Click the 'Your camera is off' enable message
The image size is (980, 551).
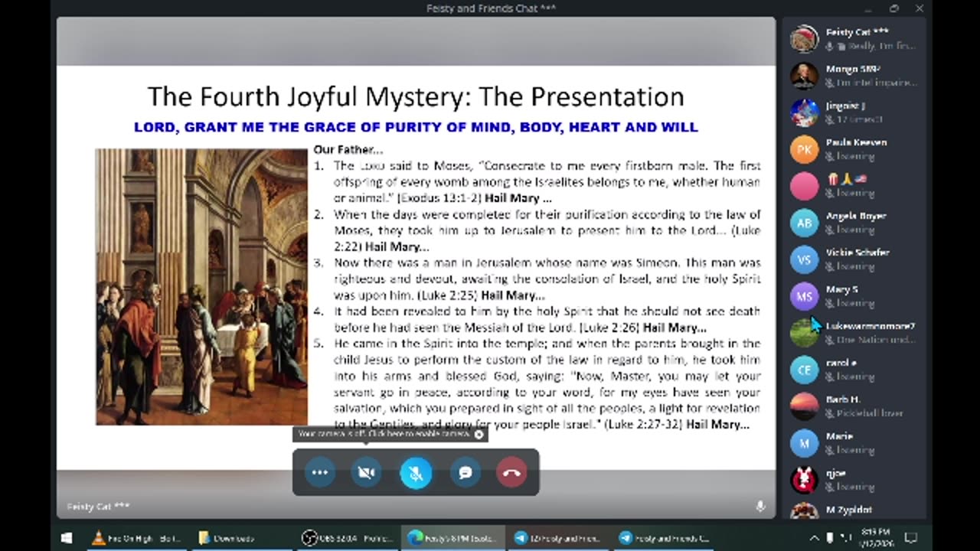pos(384,434)
